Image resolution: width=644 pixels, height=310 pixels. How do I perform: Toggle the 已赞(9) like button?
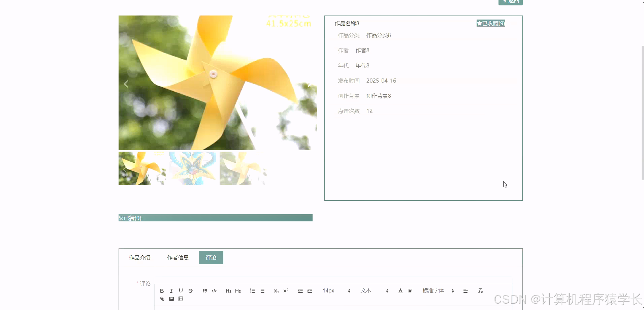point(216,218)
